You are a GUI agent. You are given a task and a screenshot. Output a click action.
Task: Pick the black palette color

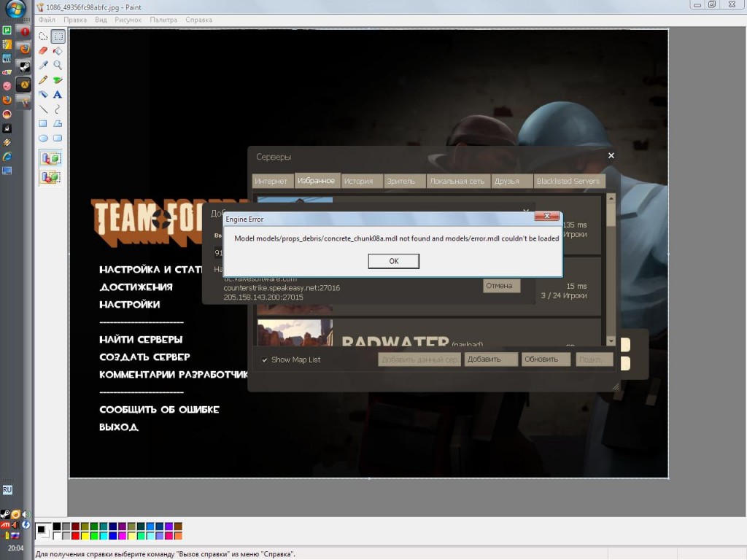click(x=57, y=526)
